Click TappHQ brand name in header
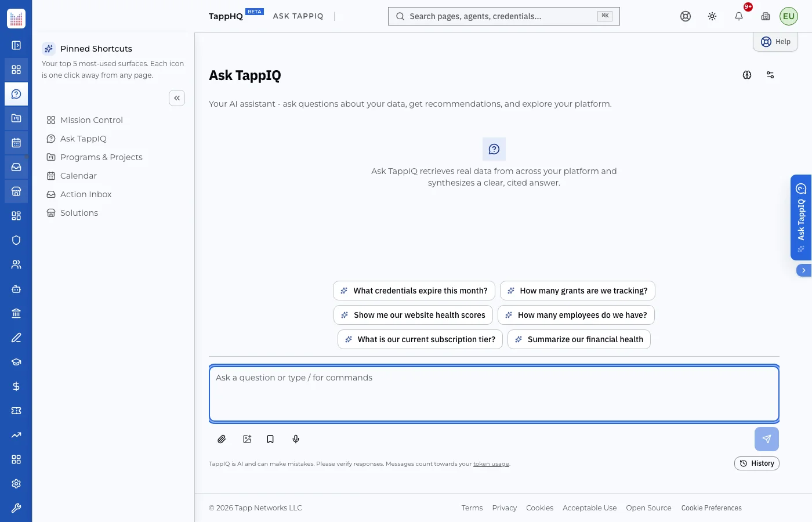 point(226,16)
